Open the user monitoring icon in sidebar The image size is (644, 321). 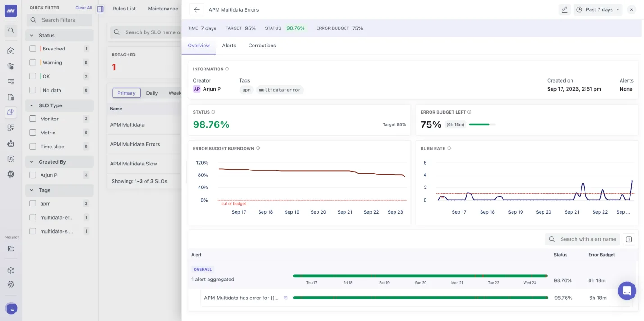click(11, 159)
